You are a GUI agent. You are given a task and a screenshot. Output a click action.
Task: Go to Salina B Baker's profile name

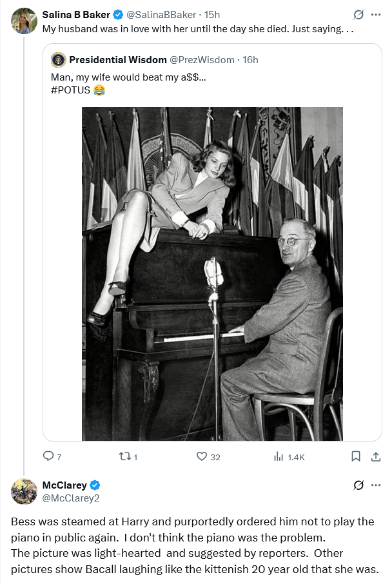(x=76, y=14)
